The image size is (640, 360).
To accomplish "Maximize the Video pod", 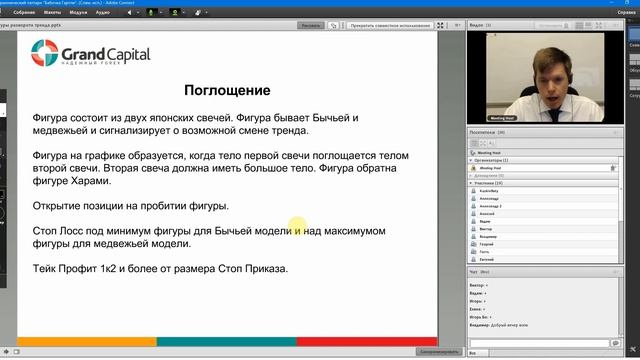I will [x=599, y=25].
